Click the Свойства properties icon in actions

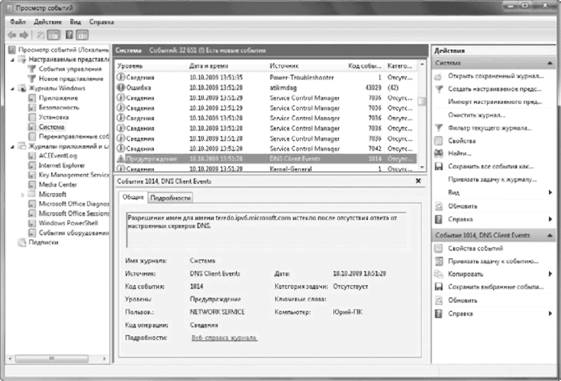point(439,141)
